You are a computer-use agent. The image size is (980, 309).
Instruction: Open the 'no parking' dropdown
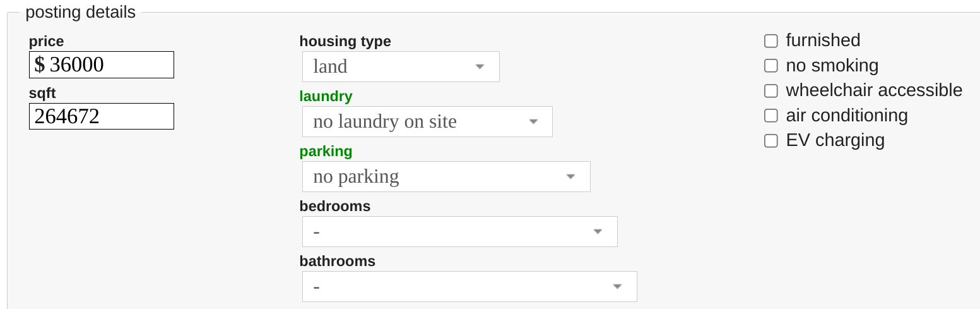[x=446, y=176]
